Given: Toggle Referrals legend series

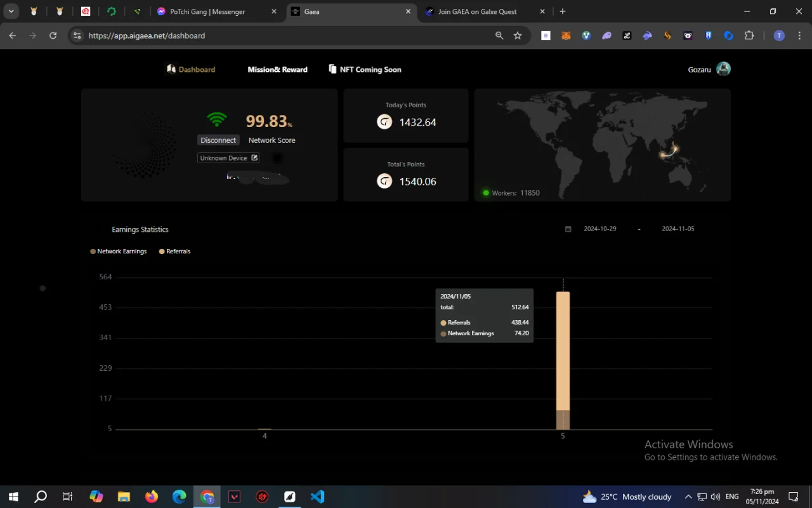Looking at the screenshot, I should coord(174,251).
